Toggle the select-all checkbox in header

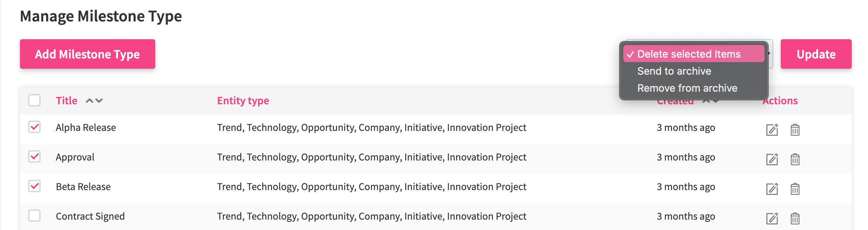click(x=34, y=100)
